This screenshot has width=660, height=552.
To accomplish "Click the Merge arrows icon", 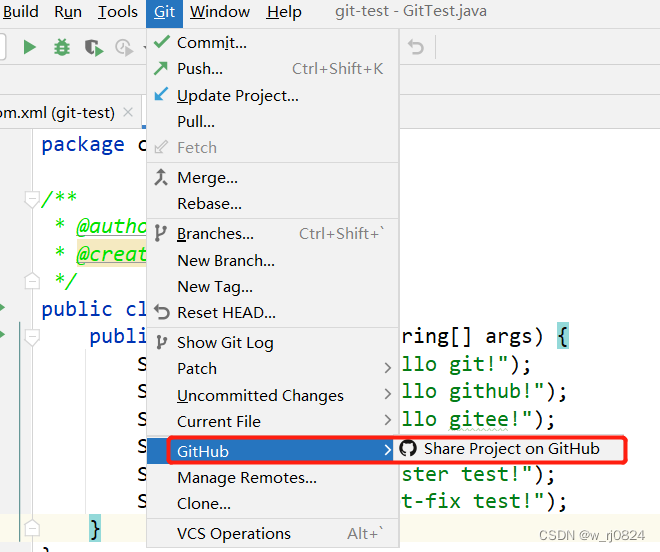I will coord(161,177).
